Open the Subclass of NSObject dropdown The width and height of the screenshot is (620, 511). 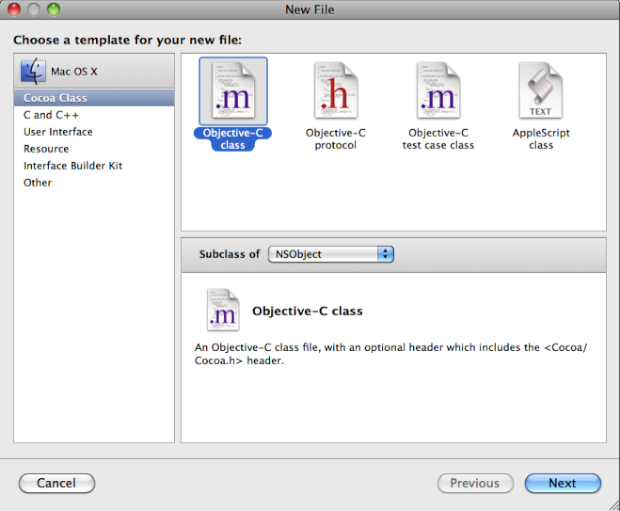[x=331, y=254]
